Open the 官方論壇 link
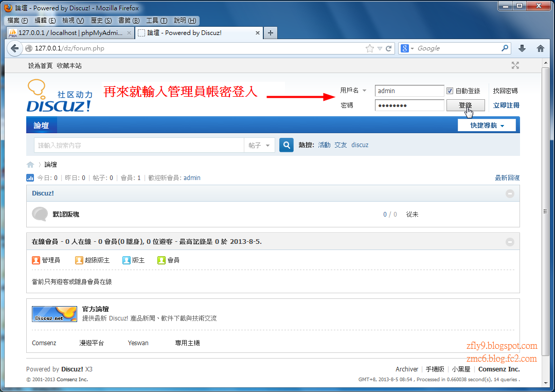555x392 pixels. [x=96, y=309]
